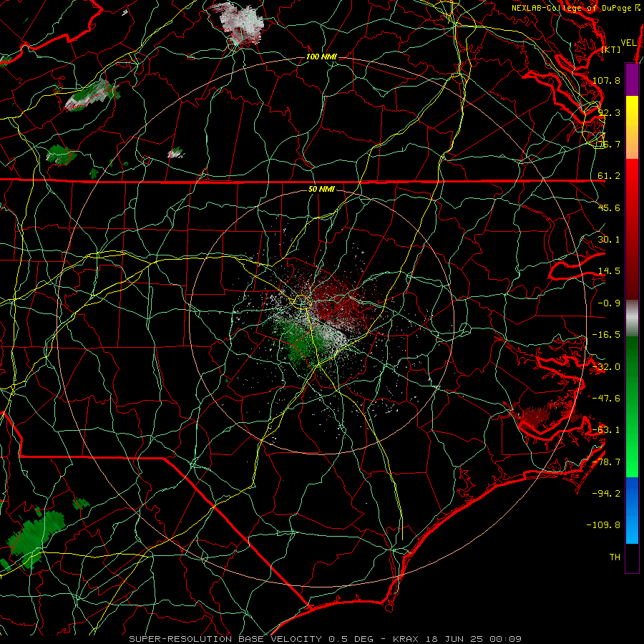Click the TH threshold legend label
Image resolution: width=644 pixels, height=644 pixels.
[x=615, y=557]
